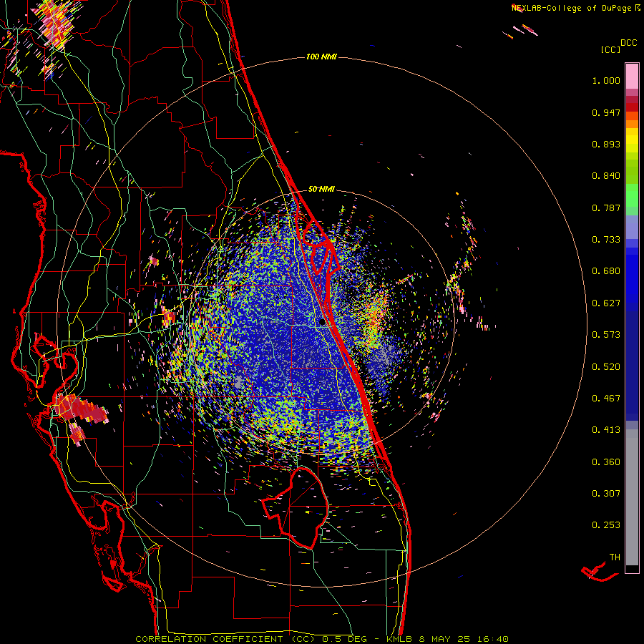Click the DCC legend title
This screenshot has height=644, width=644.
point(628,43)
